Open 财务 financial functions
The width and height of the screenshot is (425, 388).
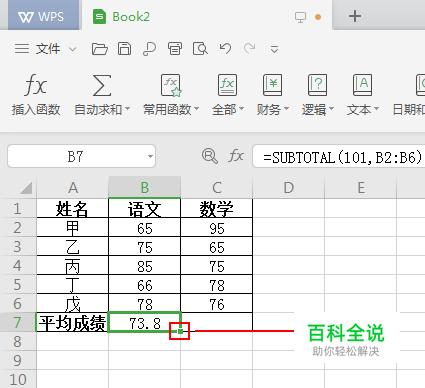click(272, 94)
